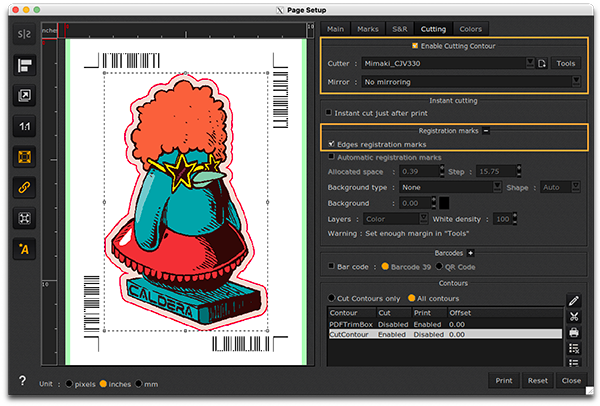Toggle the orange chain link icon
The height and width of the screenshot is (406, 600).
[24, 188]
